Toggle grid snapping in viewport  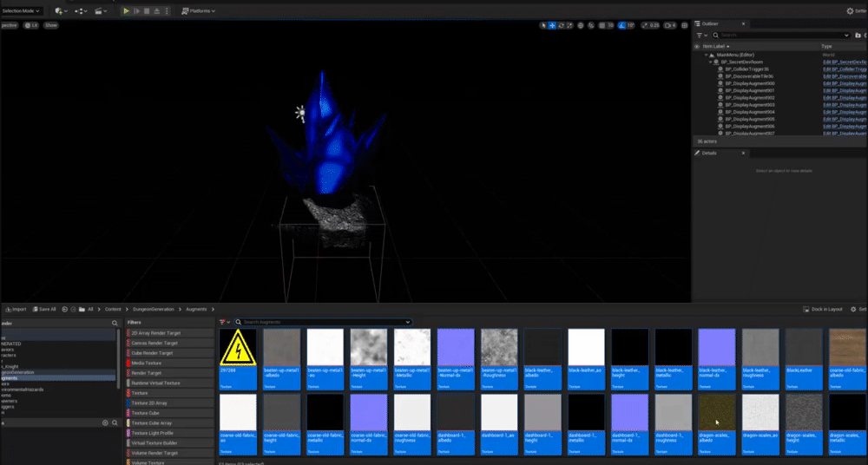point(602,25)
